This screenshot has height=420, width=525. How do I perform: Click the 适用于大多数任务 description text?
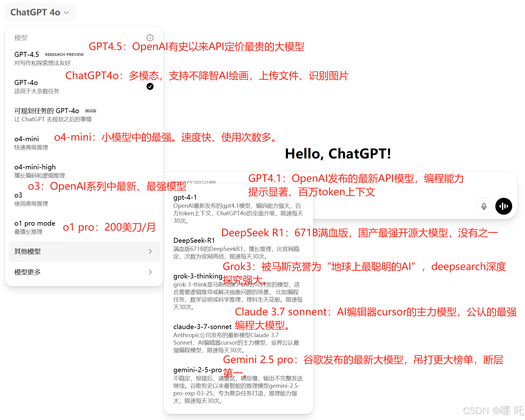tap(37, 91)
